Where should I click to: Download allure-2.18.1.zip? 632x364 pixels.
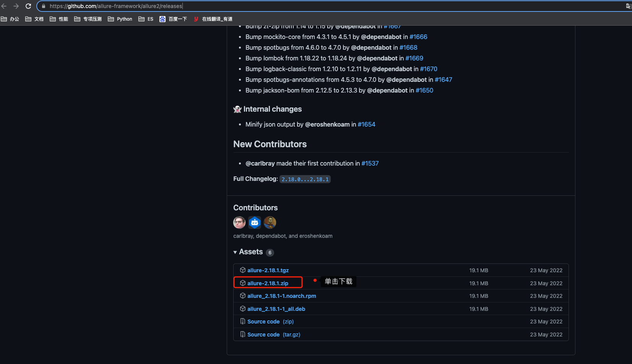pos(268,283)
